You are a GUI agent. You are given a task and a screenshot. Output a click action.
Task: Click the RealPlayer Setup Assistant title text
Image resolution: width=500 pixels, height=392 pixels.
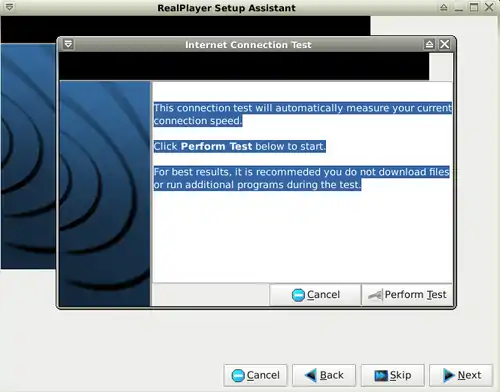click(x=227, y=8)
